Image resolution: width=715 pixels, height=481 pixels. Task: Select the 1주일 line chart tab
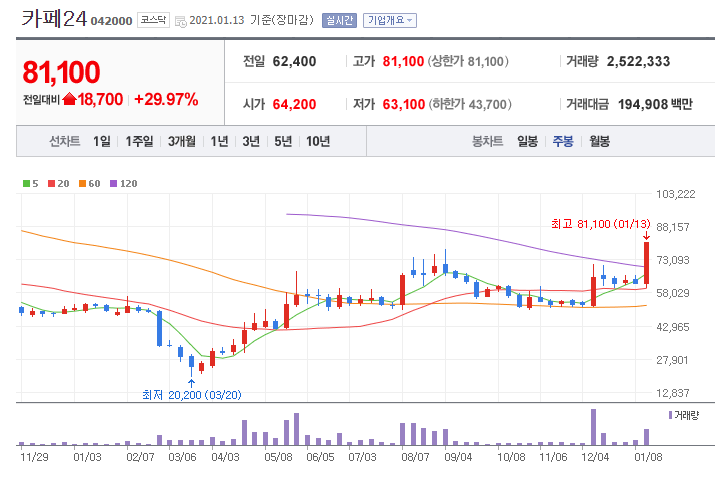coord(139,141)
